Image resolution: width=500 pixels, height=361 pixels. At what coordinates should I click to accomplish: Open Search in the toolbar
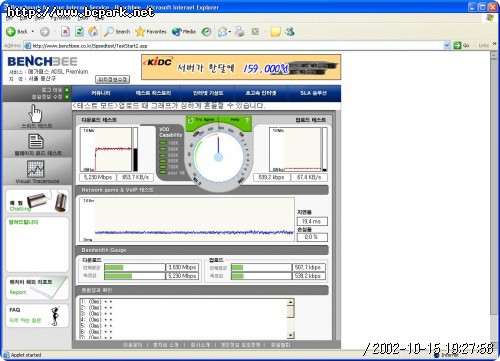click(x=117, y=32)
